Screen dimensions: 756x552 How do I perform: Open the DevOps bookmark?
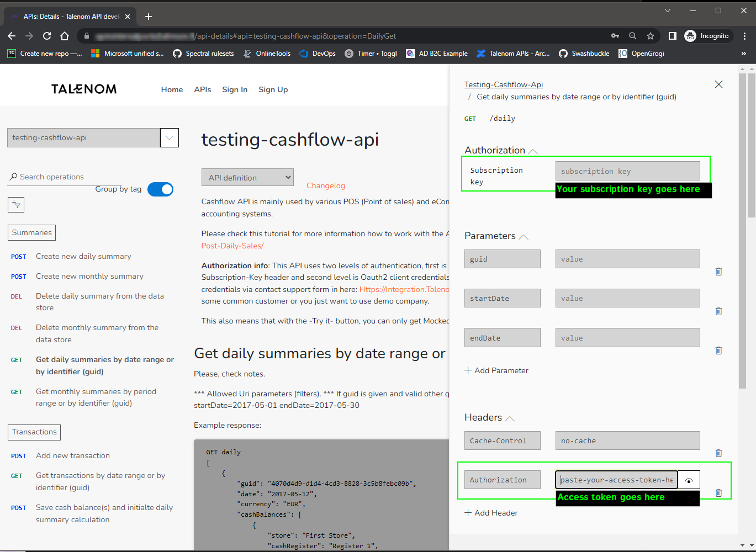tap(318, 54)
